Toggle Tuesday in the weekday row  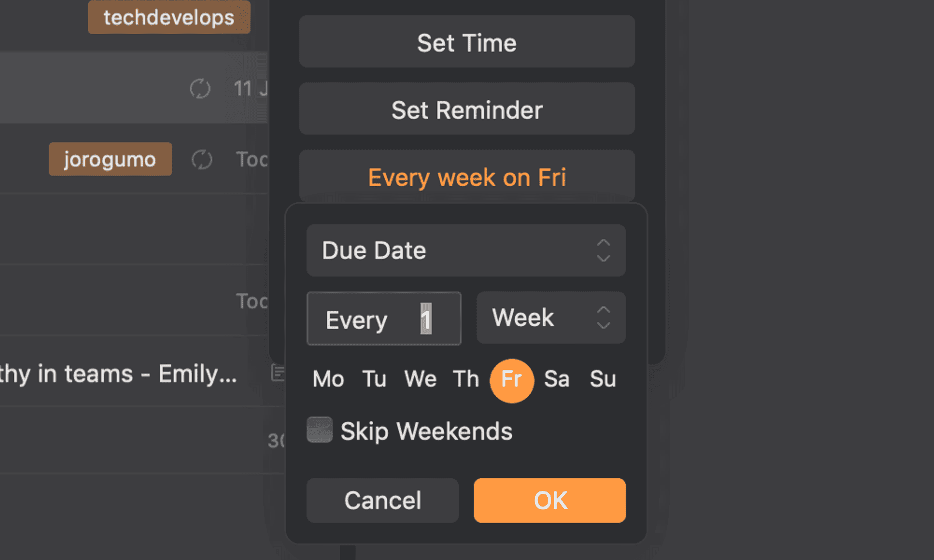374,379
